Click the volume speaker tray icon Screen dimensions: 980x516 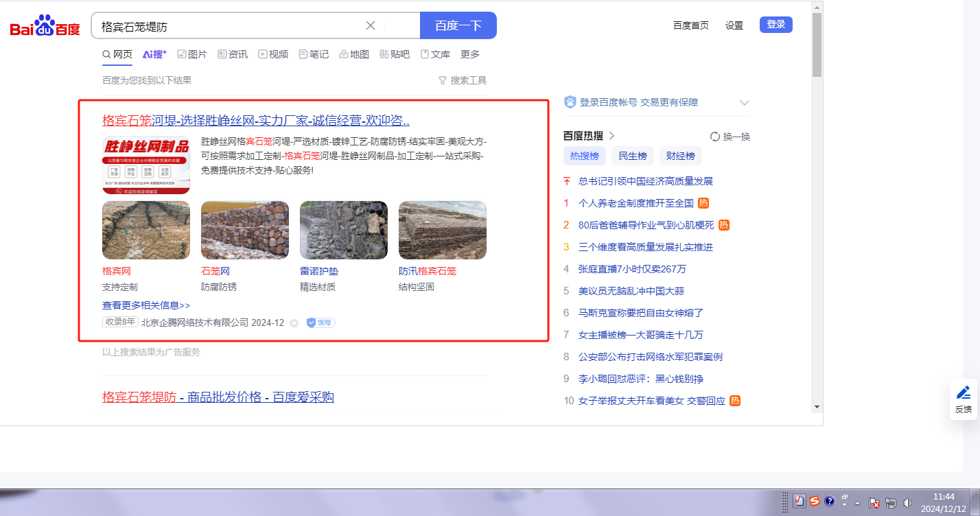coord(908,502)
